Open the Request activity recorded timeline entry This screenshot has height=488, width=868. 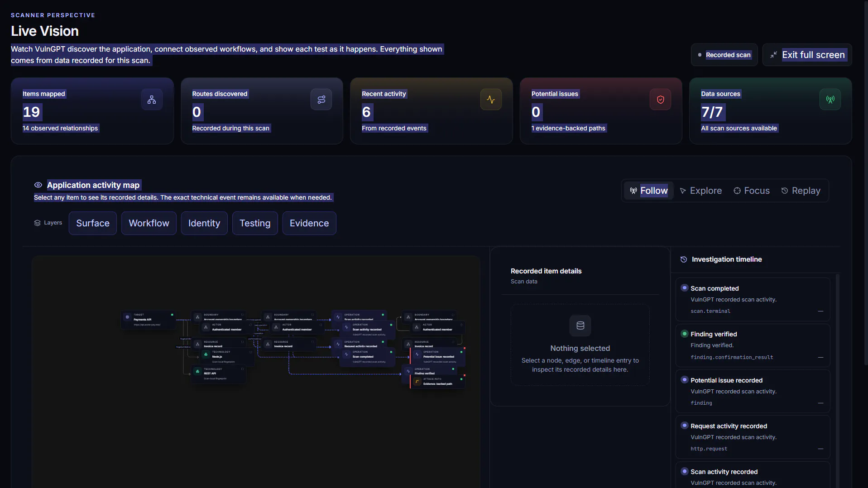(753, 437)
